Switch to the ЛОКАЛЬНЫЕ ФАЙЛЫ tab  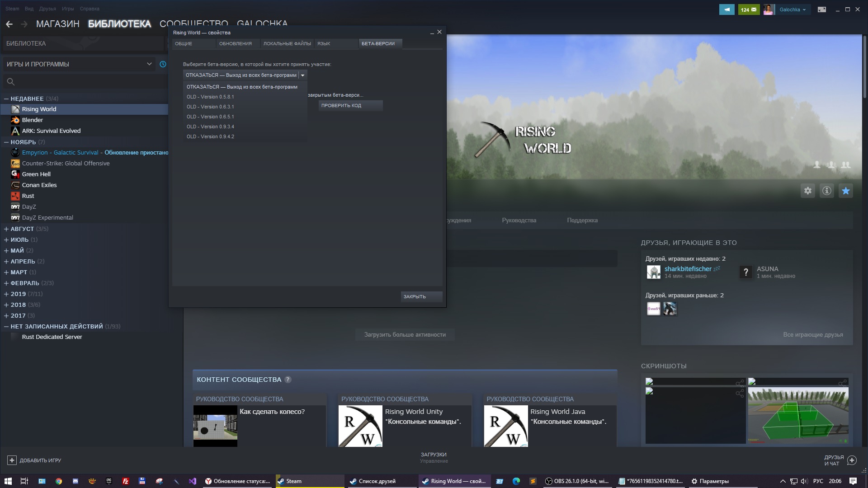pyautogui.click(x=287, y=43)
